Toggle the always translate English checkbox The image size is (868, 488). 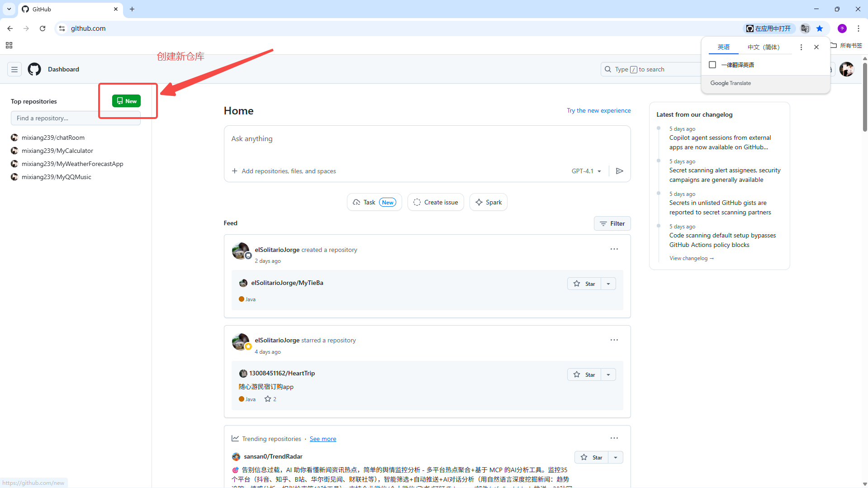712,65
